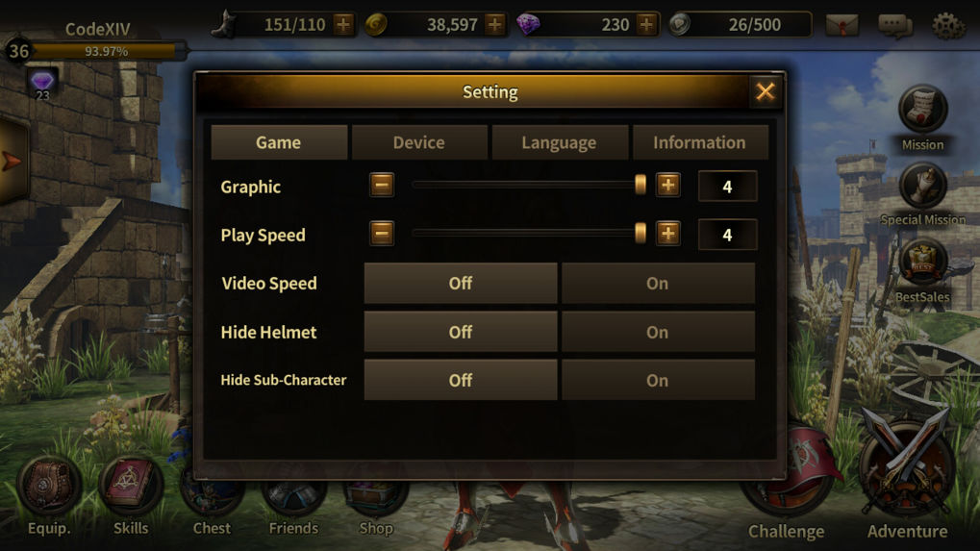980x551 pixels.
Task: Add gold with the plus beside 38,597
Action: click(495, 25)
